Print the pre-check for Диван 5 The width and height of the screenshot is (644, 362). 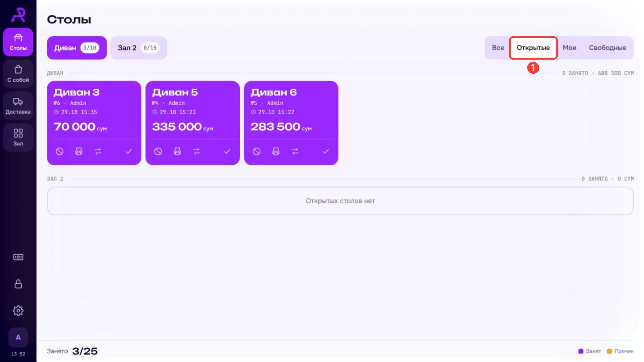point(177,152)
